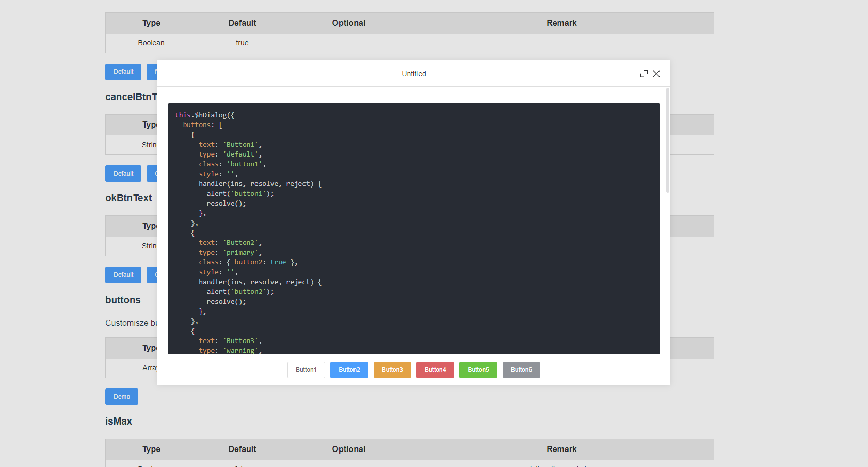Click the Demo button under buttons section
The height and width of the screenshot is (467, 868).
pos(122,397)
